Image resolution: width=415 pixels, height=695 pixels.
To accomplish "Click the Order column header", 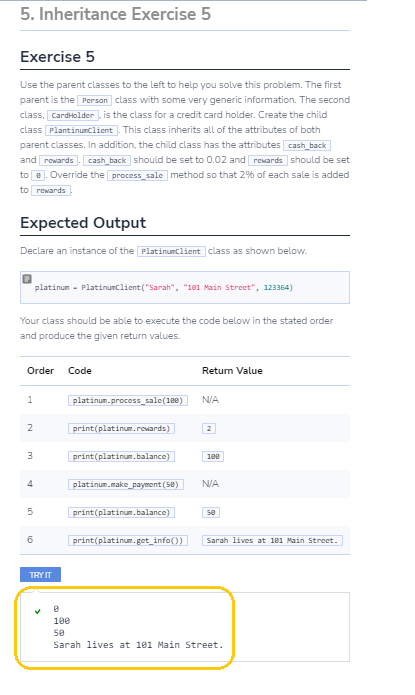I will coord(40,371).
